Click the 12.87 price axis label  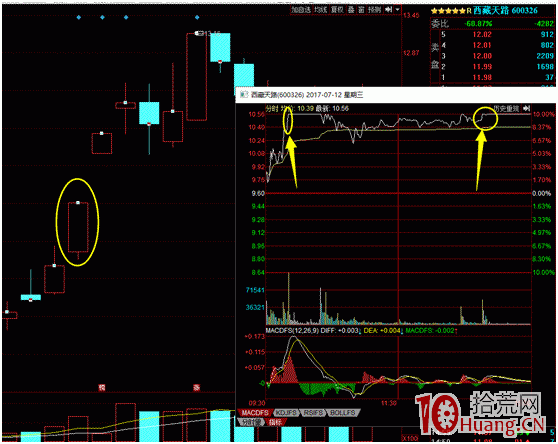[x=411, y=53]
